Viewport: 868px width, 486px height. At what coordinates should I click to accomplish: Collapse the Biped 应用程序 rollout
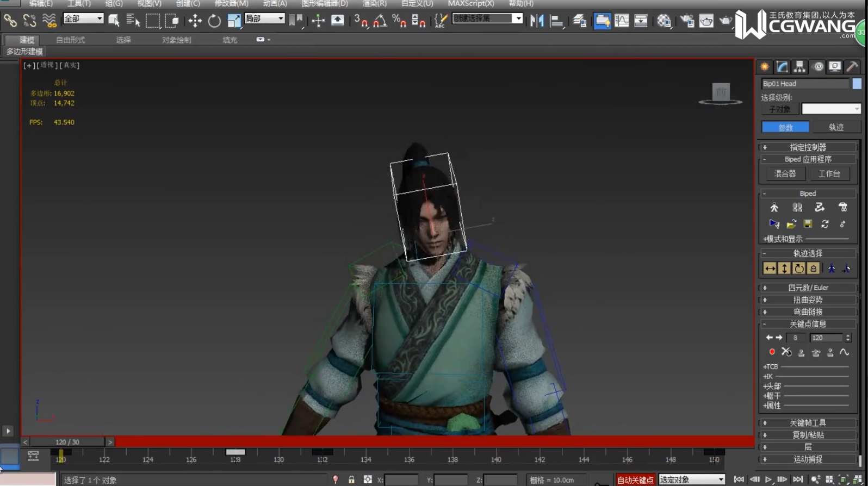[x=808, y=159]
